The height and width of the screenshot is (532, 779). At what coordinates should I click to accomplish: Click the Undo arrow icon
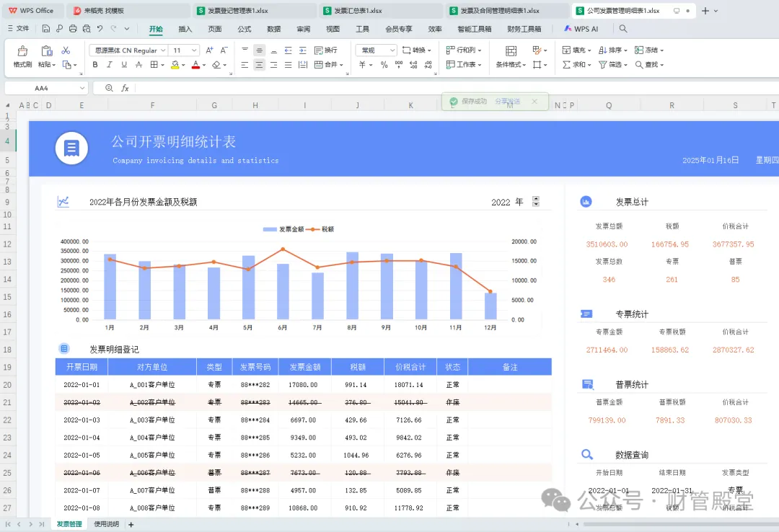[x=100, y=29]
